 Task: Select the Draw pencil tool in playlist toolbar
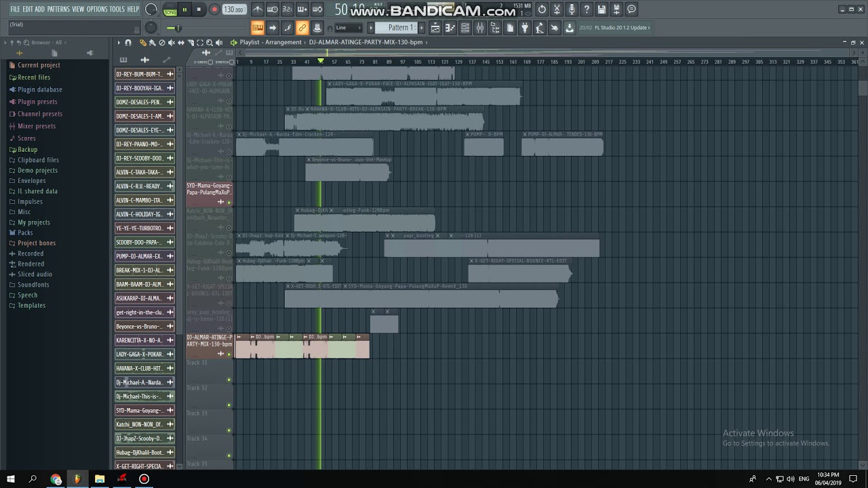[142, 43]
